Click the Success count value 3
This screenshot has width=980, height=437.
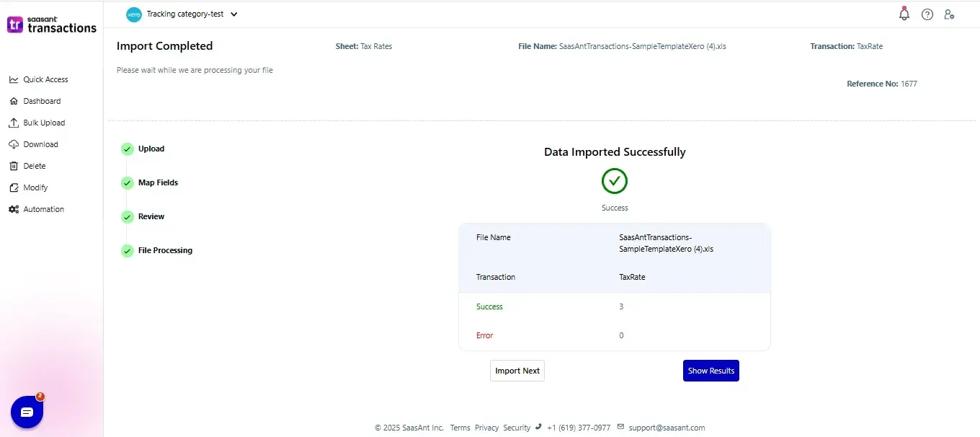click(x=621, y=306)
